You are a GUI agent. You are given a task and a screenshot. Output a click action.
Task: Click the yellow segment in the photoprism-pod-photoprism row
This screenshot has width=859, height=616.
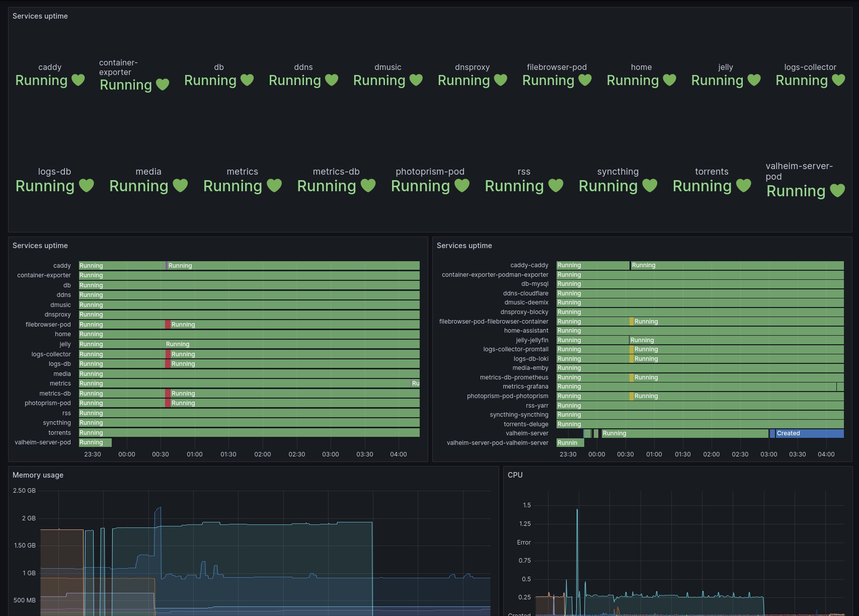tap(632, 396)
